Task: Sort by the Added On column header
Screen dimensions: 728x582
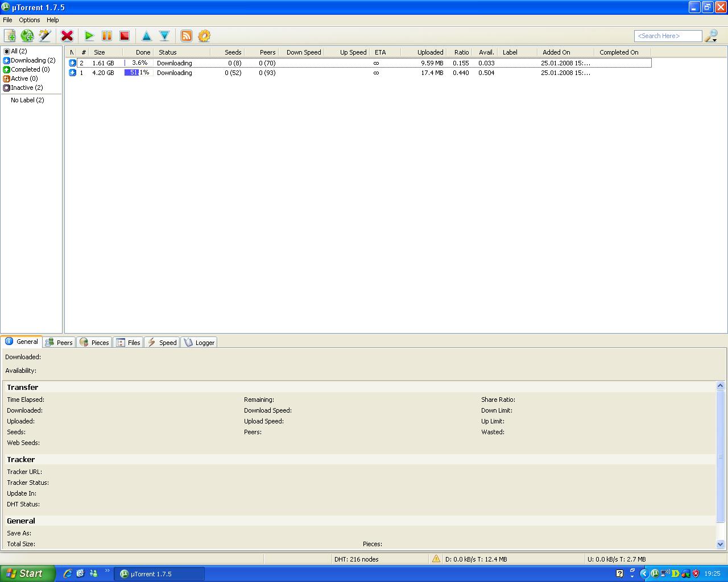Action: (565, 52)
